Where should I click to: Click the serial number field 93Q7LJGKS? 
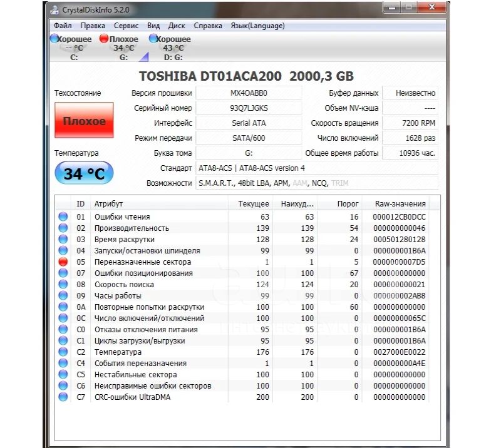[249, 108]
